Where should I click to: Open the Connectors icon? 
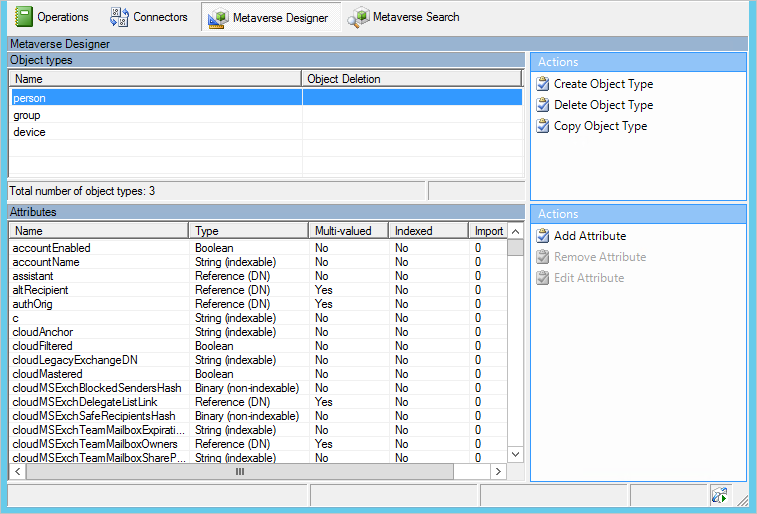point(118,17)
